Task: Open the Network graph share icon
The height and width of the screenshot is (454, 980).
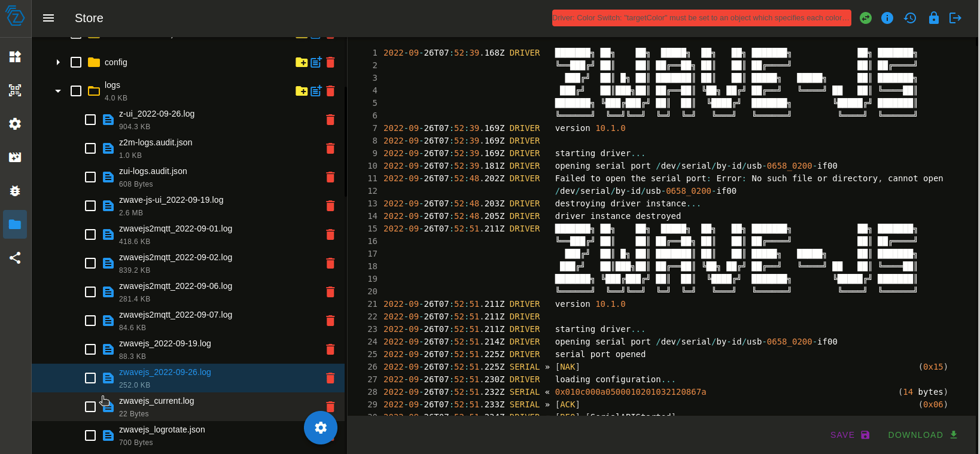Action: click(x=15, y=258)
